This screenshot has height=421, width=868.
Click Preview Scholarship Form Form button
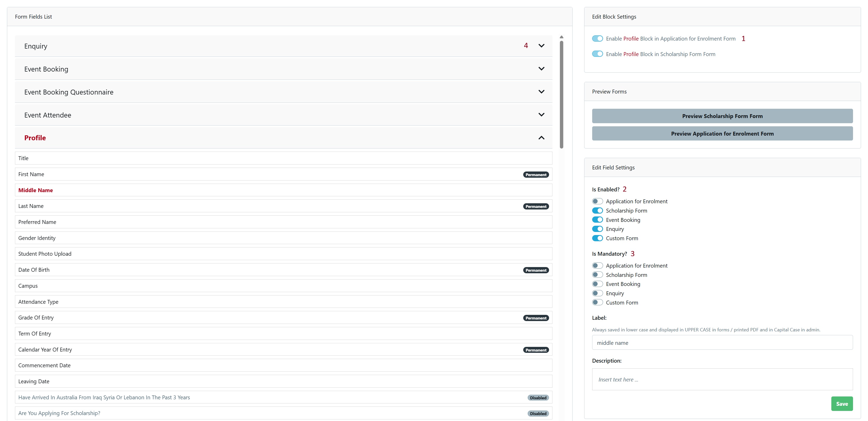coord(722,116)
